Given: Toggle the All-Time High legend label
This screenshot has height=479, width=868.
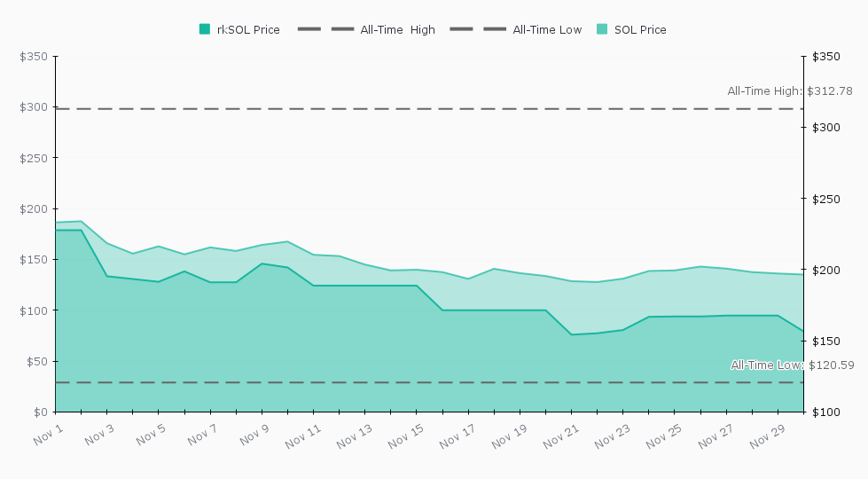Looking at the screenshot, I should pos(397,30).
